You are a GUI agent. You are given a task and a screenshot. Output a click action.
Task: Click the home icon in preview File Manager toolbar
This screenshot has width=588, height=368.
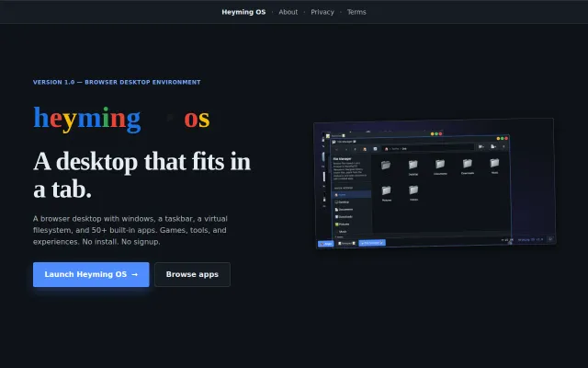pos(365,149)
